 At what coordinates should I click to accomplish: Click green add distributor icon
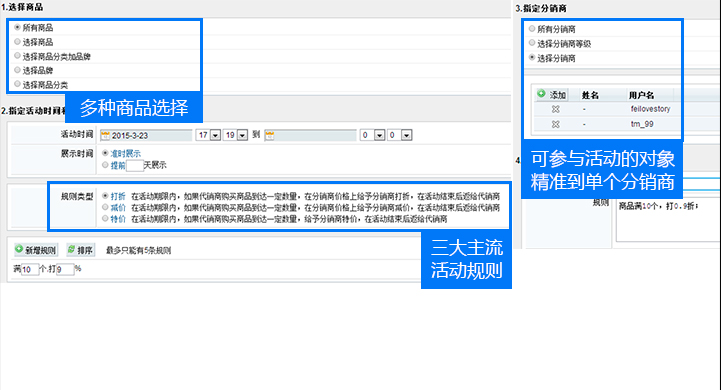(x=541, y=94)
